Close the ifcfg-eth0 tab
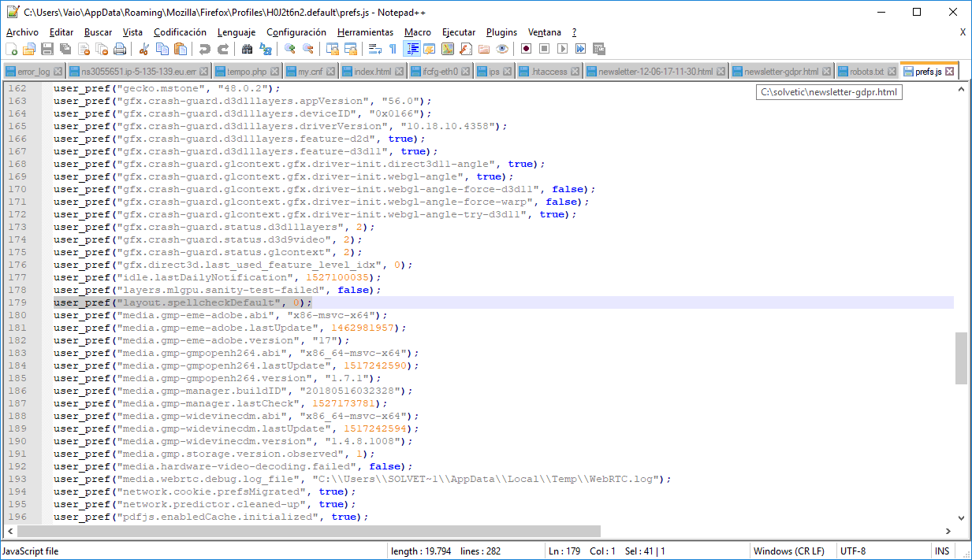Screen dimensions: 972x560 pos(464,72)
